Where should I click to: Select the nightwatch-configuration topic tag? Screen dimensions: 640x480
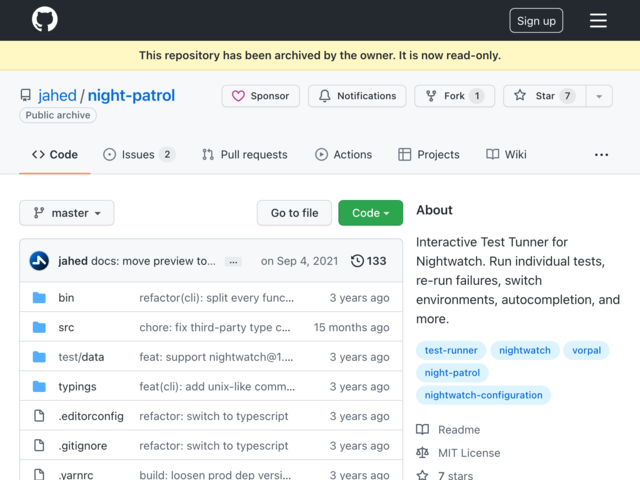[x=483, y=395]
